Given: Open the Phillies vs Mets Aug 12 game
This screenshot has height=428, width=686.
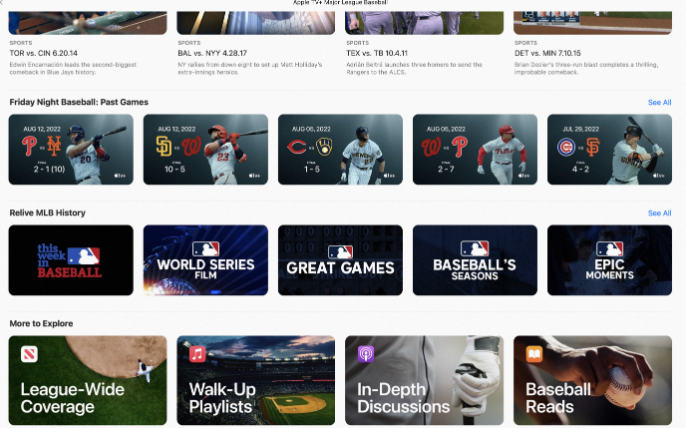Looking at the screenshot, I should [71, 149].
